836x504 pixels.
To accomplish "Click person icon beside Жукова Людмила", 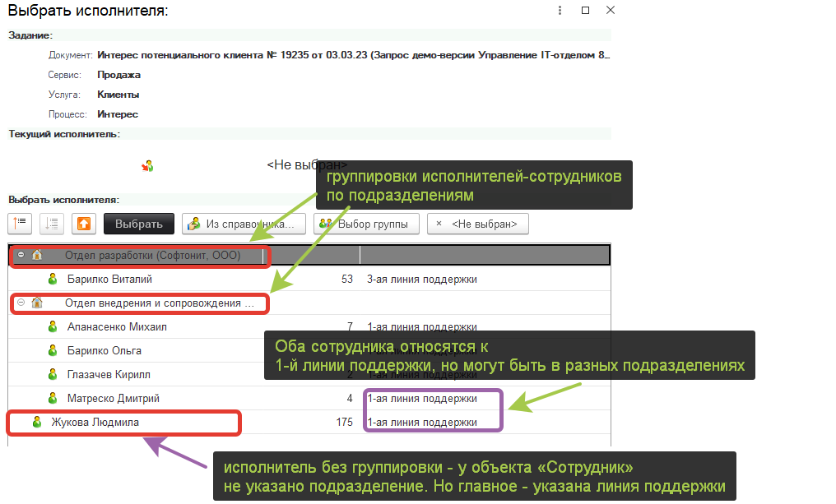I will pyautogui.click(x=36, y=423).
